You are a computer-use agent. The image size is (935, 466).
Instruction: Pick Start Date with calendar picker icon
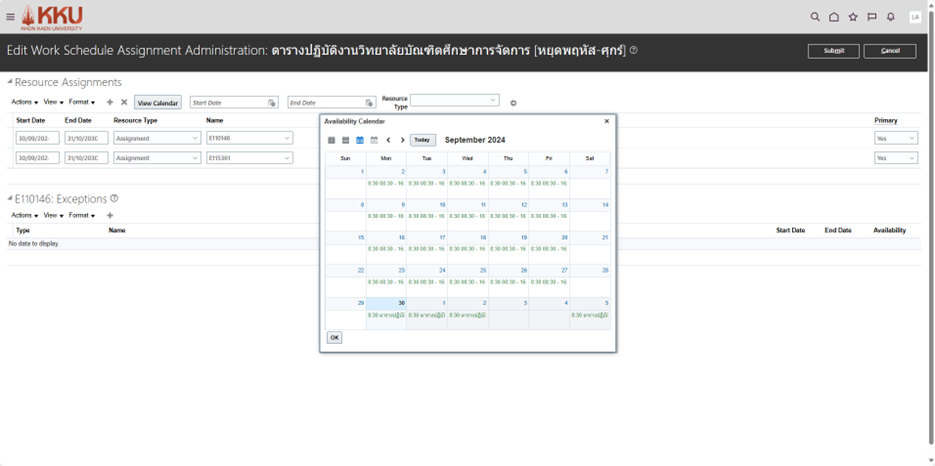pyautogui.click(x=272, y=103)
